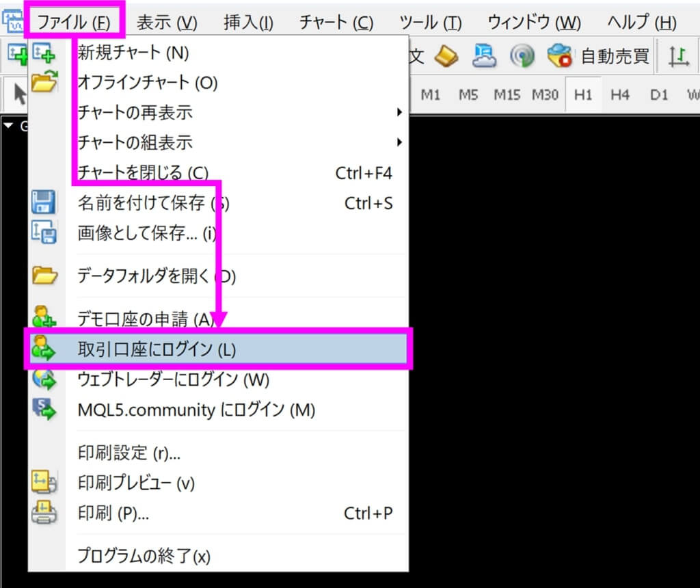Select 取引口座にログイン (L) entry
Screen dimensions: 700x588
click(x=218, y=349)
